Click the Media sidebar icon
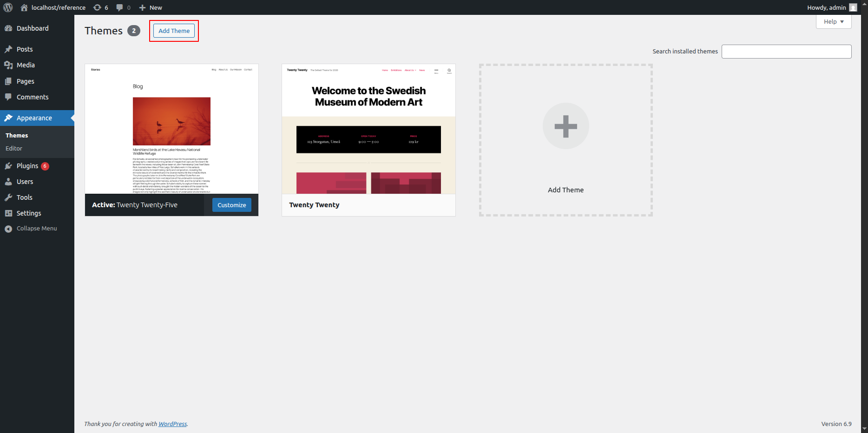Image resolution: width=868 pixels, height=433 pixels. click(8, 65)
